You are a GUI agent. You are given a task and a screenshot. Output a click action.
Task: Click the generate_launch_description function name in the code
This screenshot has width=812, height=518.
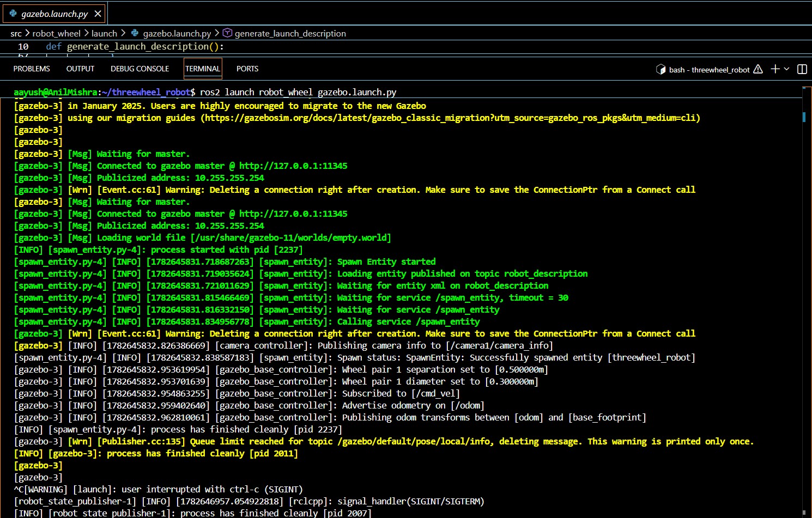pos(138,46)
